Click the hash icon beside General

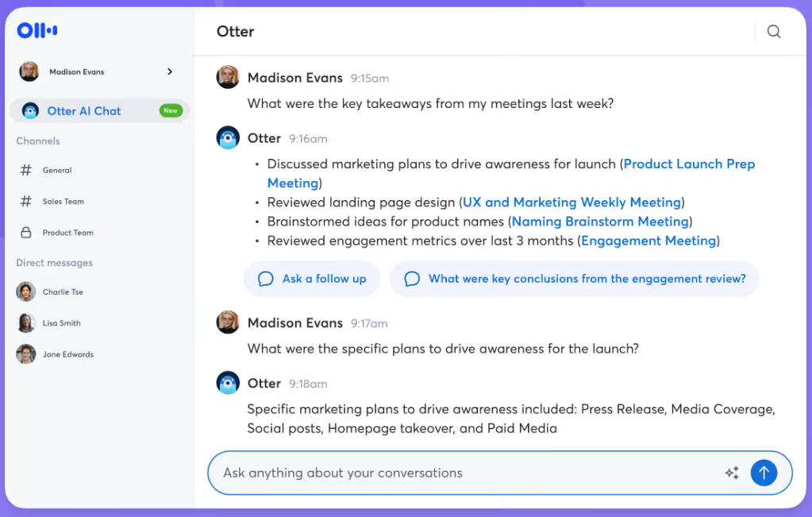pos(26,170)
